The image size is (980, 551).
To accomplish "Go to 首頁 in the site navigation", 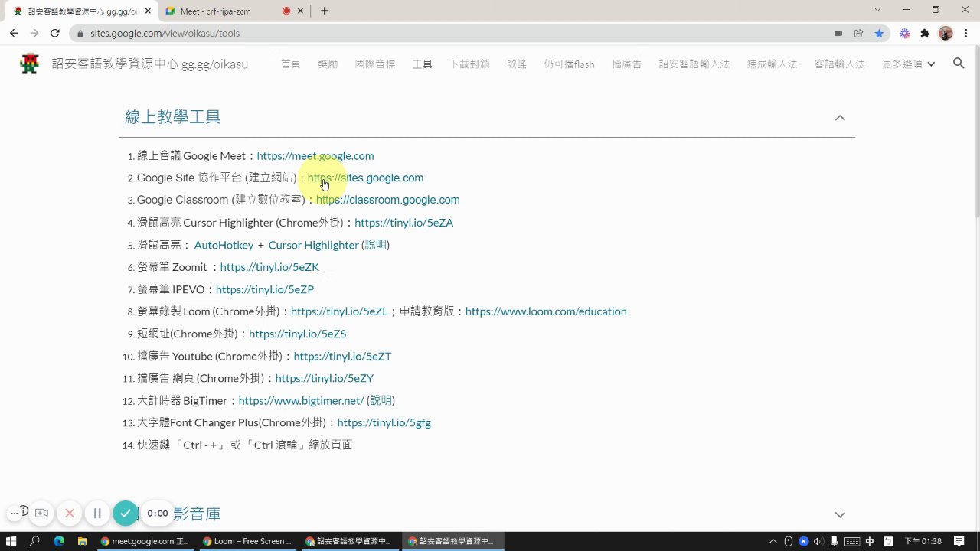I will (x=291, y=64).
